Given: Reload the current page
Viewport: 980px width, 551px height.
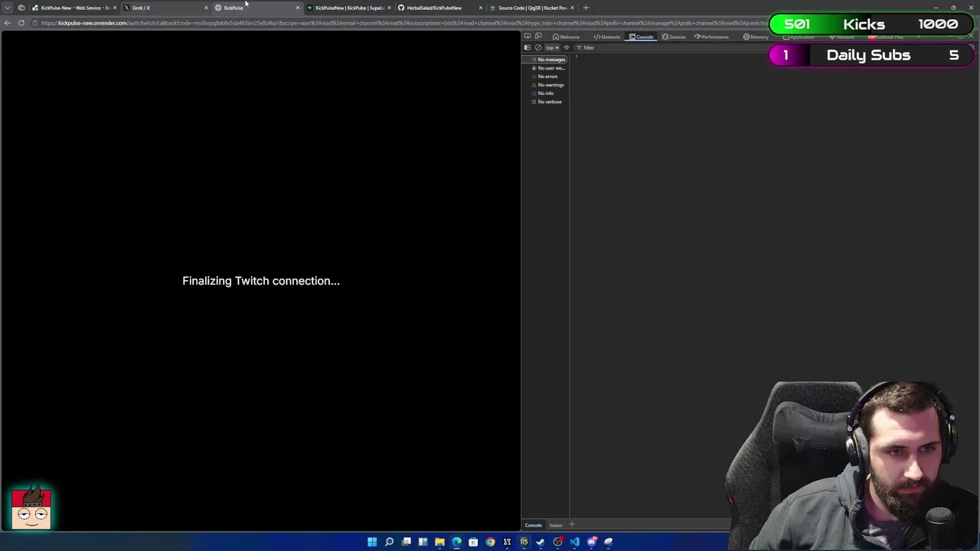Looking at the screenshot, I should (x=21, y=23).
